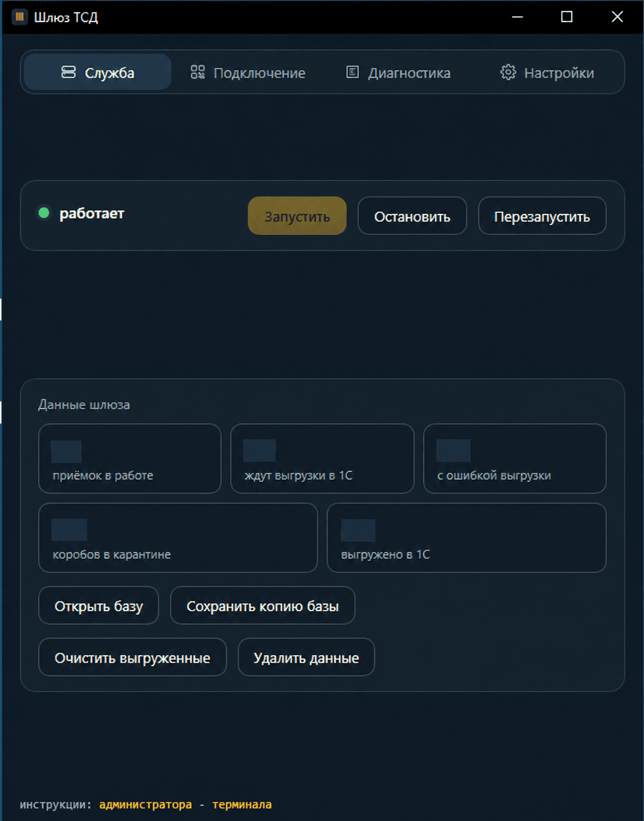The image size is (644, 821).
Task: Select the коробов в карантине card
Action: tap(178, 537)
